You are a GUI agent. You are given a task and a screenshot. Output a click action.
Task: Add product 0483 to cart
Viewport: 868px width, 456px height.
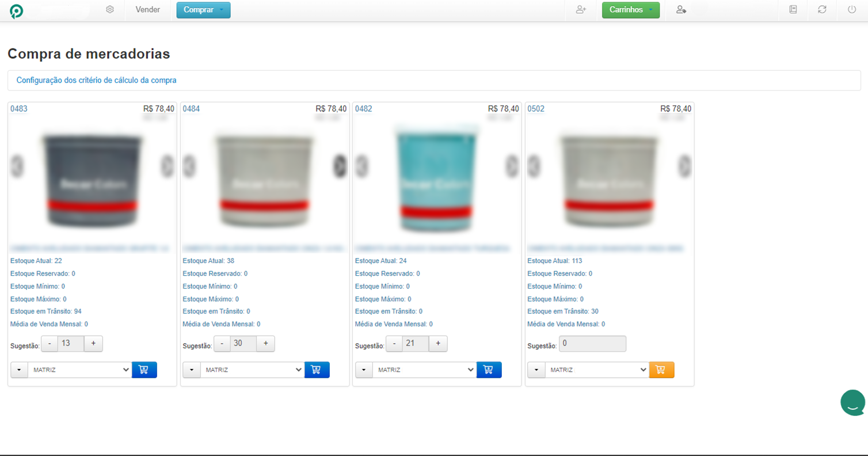[x=144, y=370]
